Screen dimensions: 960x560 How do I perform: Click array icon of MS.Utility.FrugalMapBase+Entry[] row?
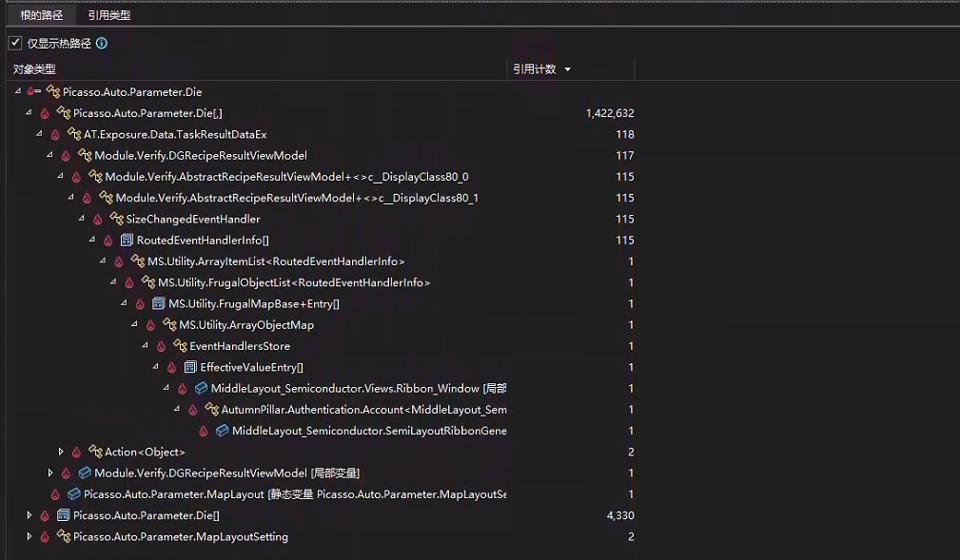pos(159,304)
